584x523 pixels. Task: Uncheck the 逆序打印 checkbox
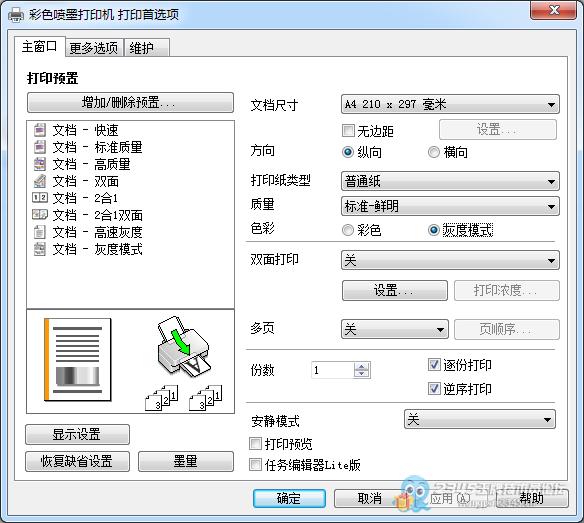434,389
